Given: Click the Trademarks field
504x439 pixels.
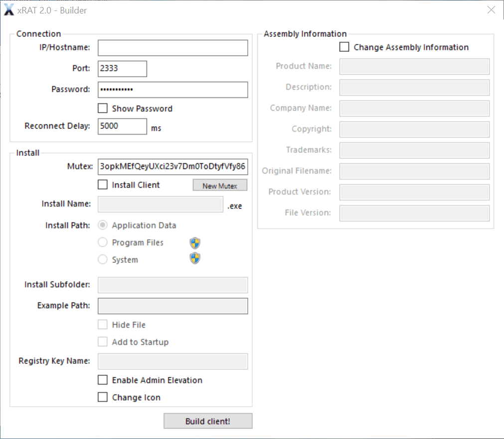Looking at the screenshot, I should point(414,150).
